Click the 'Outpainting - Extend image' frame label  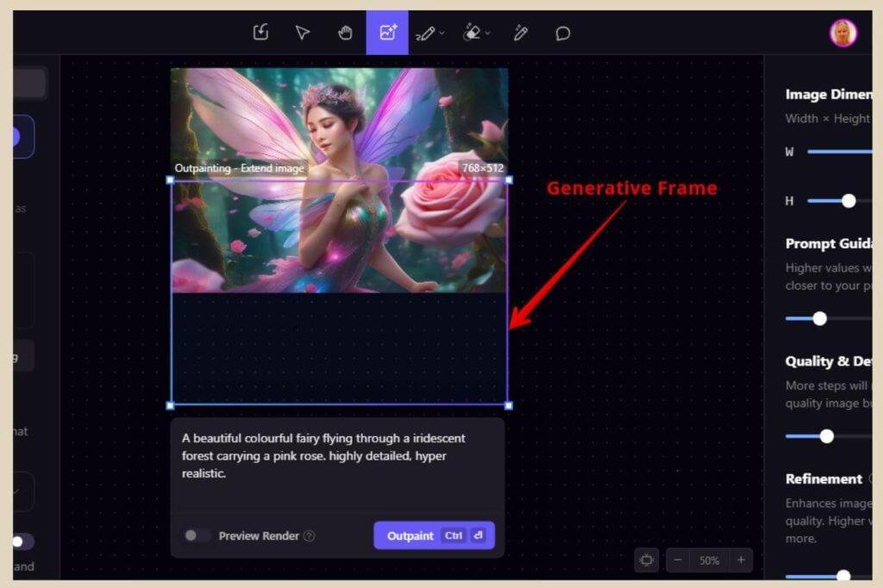click(240, 168)
